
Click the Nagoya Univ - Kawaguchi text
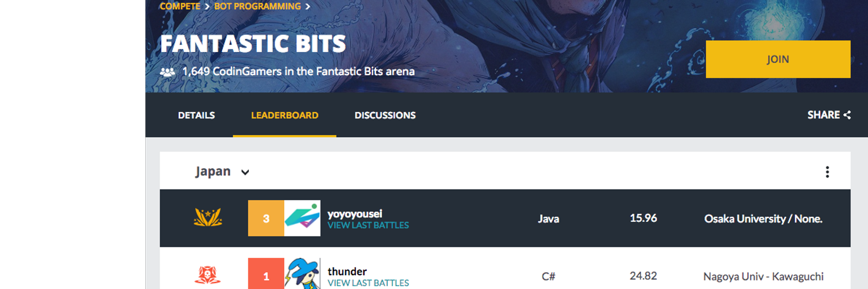click(763, 276)
